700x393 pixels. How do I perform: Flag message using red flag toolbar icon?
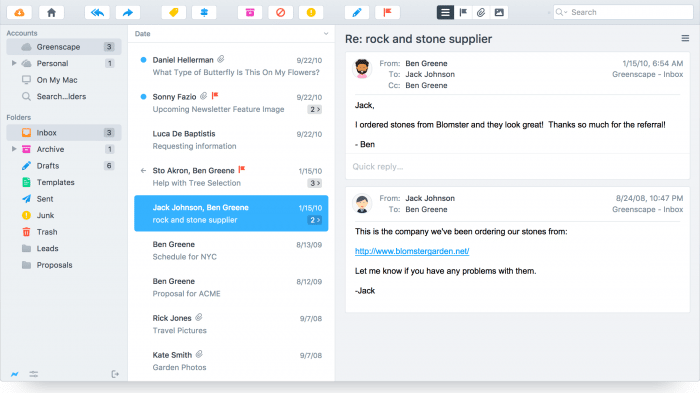pos(388,13)
